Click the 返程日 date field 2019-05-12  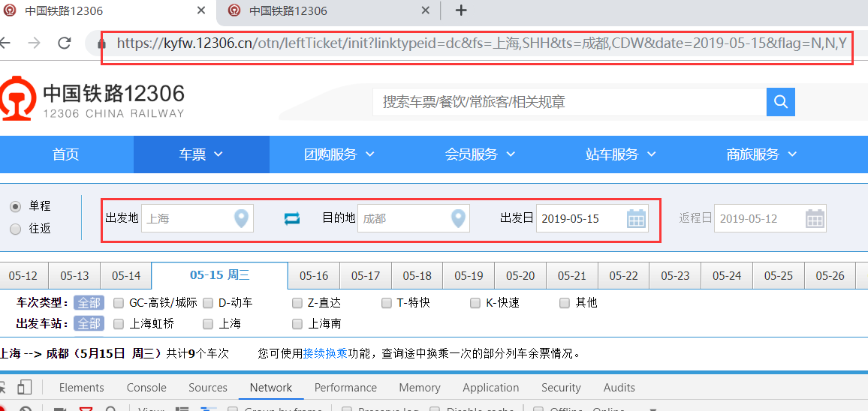770,218
